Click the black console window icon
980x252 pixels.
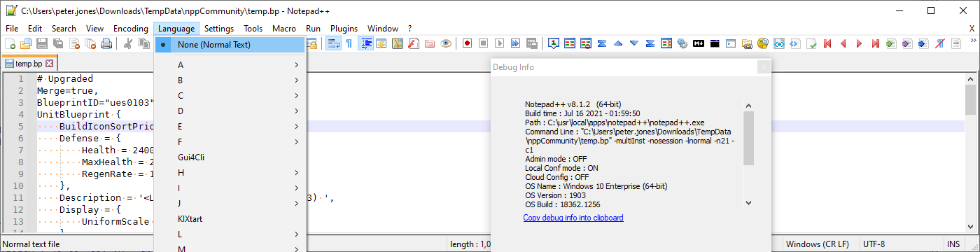(x=715, y=43)
